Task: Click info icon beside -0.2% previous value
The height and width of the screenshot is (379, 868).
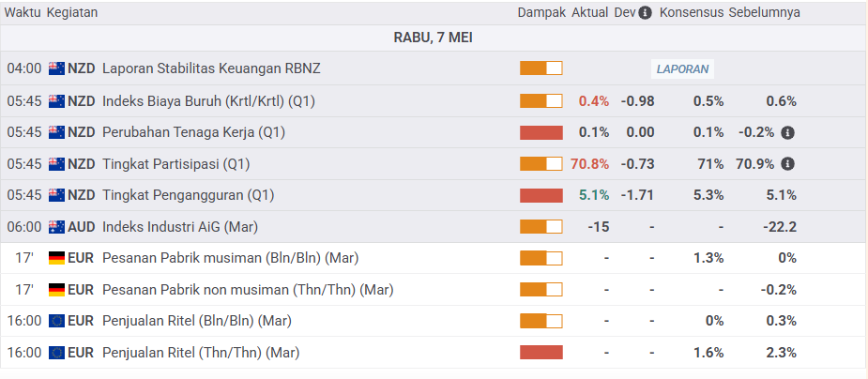Action: click(787, 132)
